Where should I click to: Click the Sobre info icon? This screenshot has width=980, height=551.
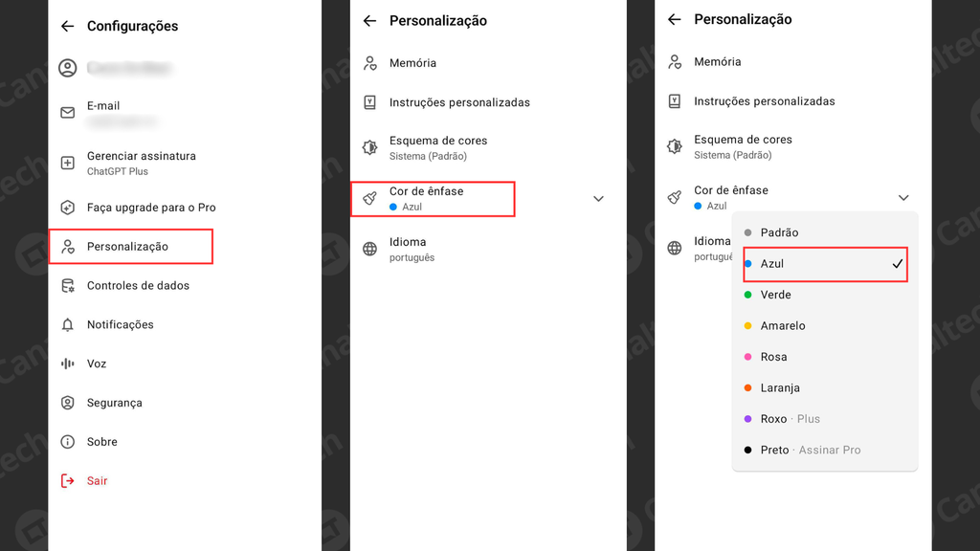click(68, 442)
